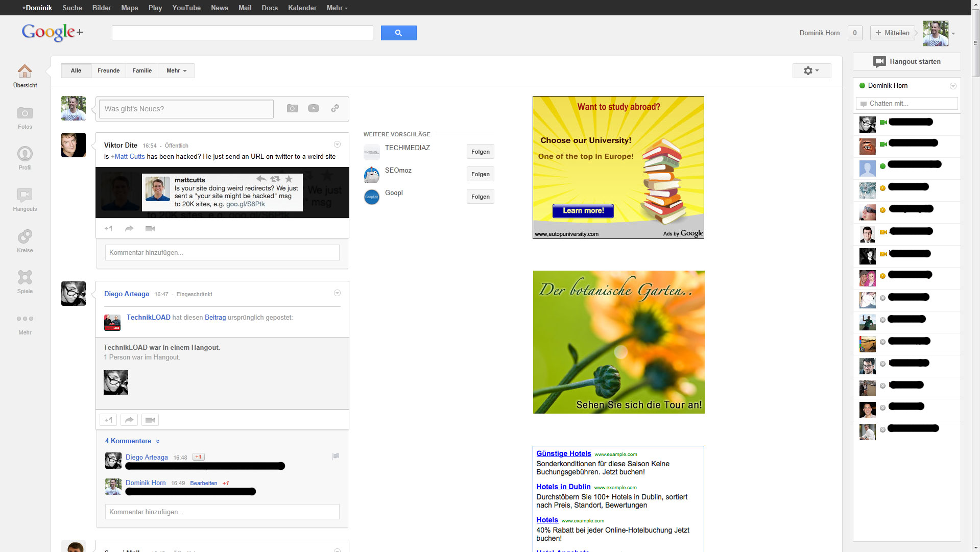Image resolution: width=980 pixels, height=552 pixels.
Task: Expand the 4 Kommentare thread
Action: coord(132,441)
